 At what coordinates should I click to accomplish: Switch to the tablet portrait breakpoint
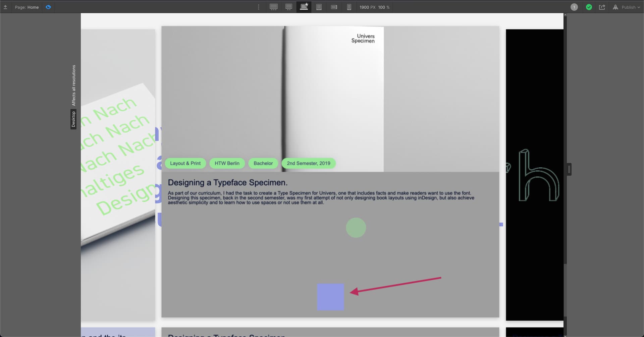click(x=319, y=7)
